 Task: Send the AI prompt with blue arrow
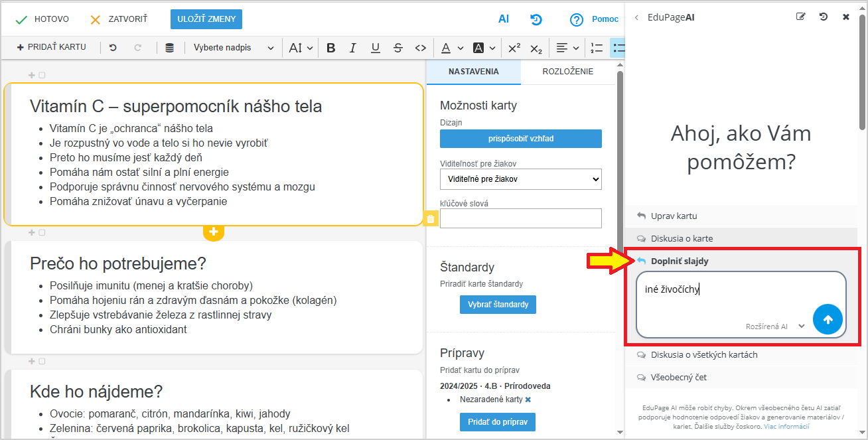click(x=828, y=320)
